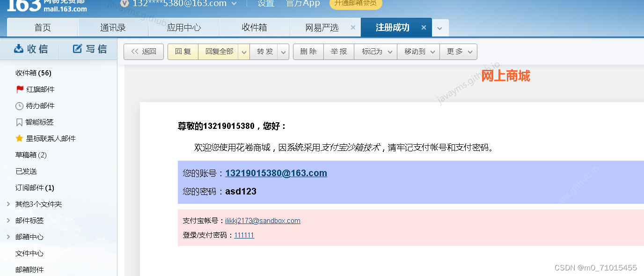Open the 13219015380@163.com account link
This screenshot has width=644, height=276.
pos(276,173)
